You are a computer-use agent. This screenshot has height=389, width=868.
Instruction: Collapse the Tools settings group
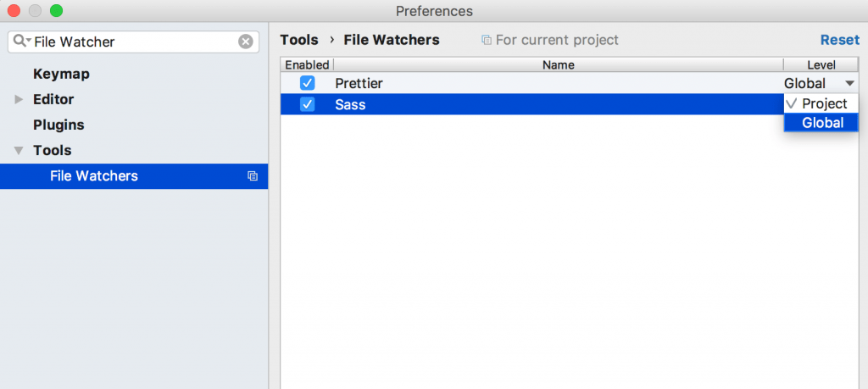click(x=19, y=151)
